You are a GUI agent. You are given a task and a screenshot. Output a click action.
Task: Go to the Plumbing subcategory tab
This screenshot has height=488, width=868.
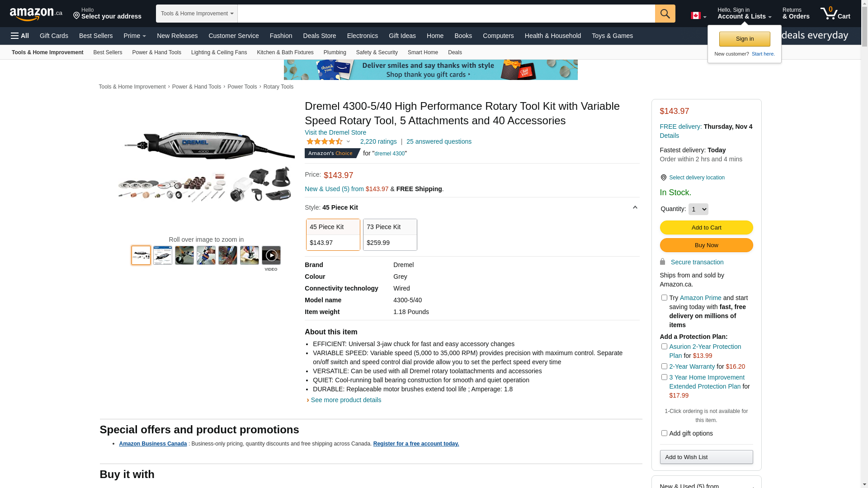(335, 52)
